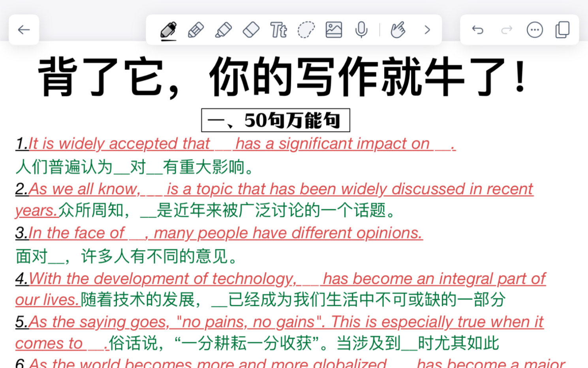
Task: Click sentence 1 'It is widely accepted that'
Action: 119,143
